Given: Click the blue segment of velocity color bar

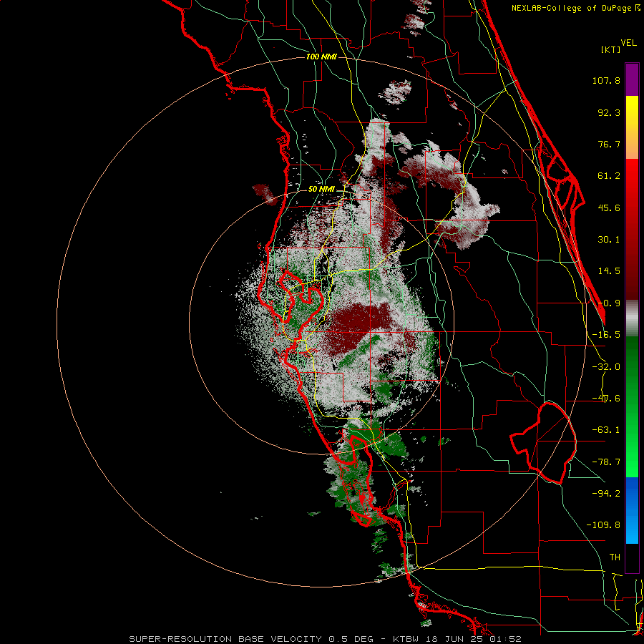Looking at the screenshot, I should pyautogui.click(x=632, y=510).
